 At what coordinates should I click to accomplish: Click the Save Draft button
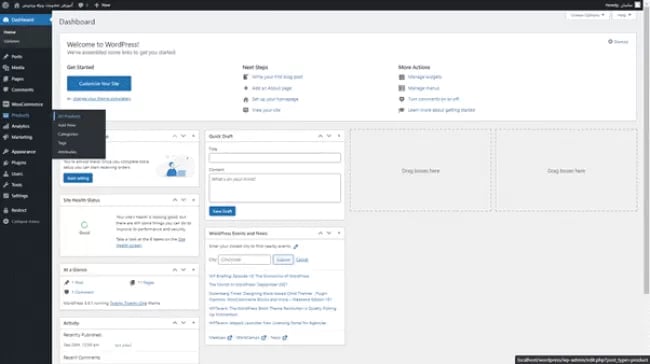(222, 211)
